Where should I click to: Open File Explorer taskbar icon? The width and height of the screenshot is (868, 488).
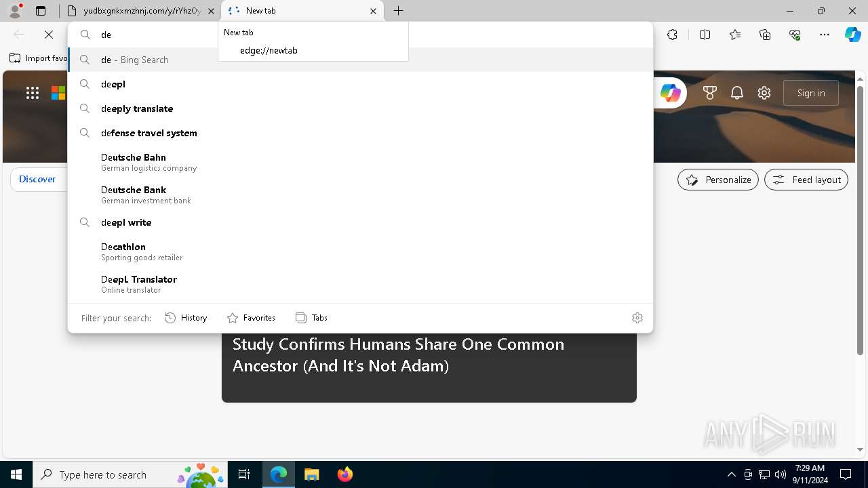coord(311,474)
